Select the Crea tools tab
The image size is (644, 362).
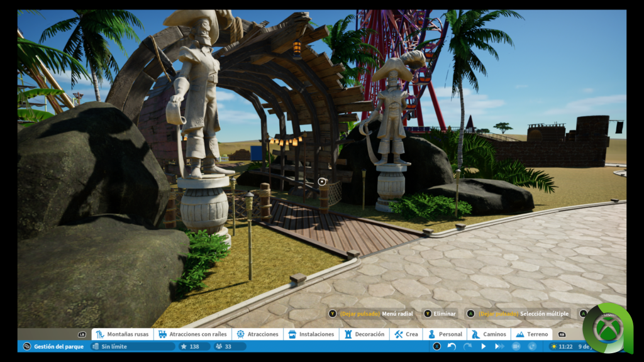[x=406, y=334]
